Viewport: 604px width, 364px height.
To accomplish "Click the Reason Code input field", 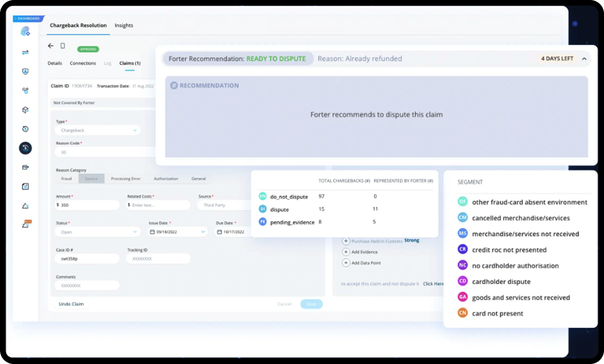I will click(105, 152).
